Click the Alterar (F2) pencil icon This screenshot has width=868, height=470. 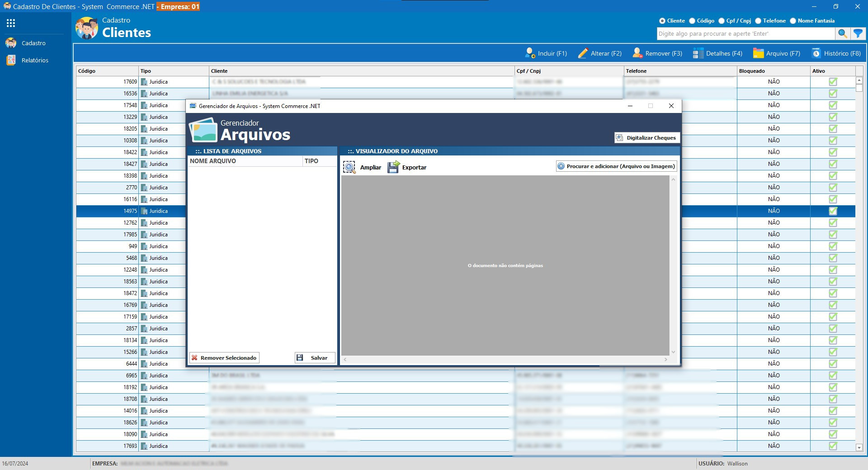point(583,53)
